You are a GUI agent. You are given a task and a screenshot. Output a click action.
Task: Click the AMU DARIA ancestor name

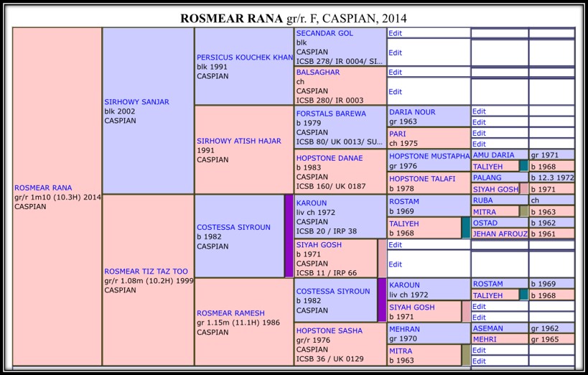tap(493, 155)
